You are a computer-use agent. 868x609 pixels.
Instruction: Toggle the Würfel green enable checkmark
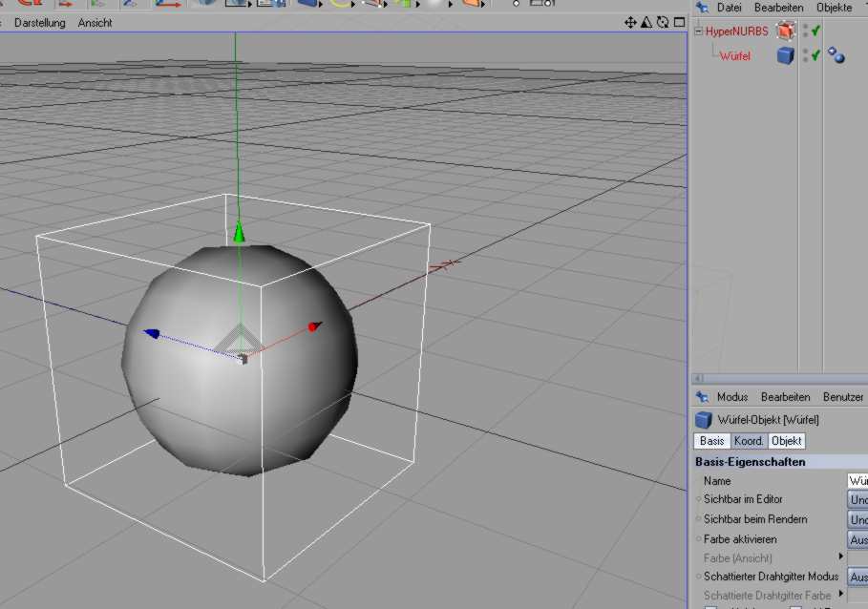coord(816,55)
